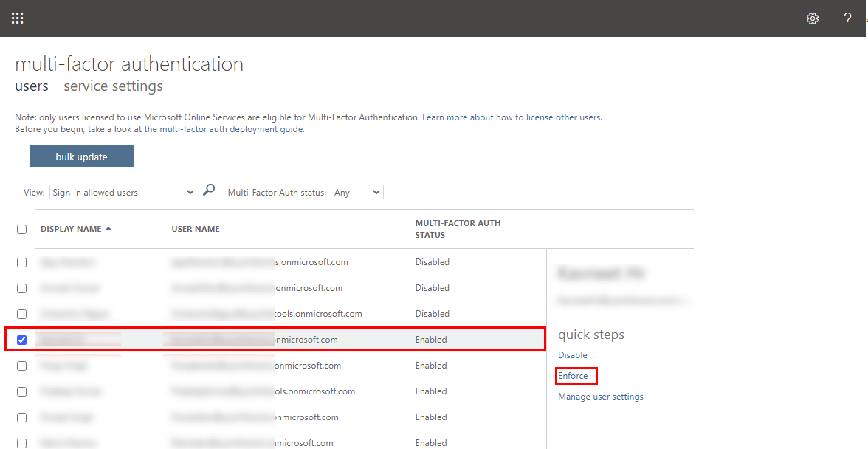Switch to the service settings tab
The height and width of the screenshot is (449, 868).
tap(113, 86)
